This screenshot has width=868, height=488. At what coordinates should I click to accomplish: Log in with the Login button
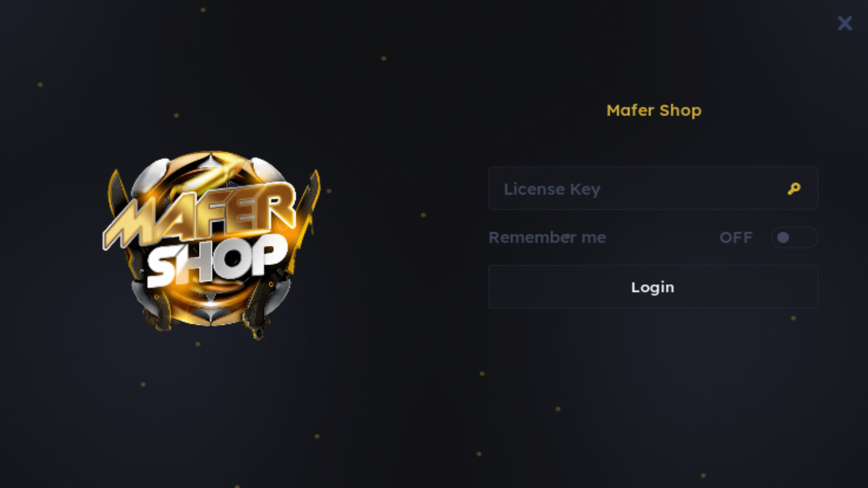[653, 287]
